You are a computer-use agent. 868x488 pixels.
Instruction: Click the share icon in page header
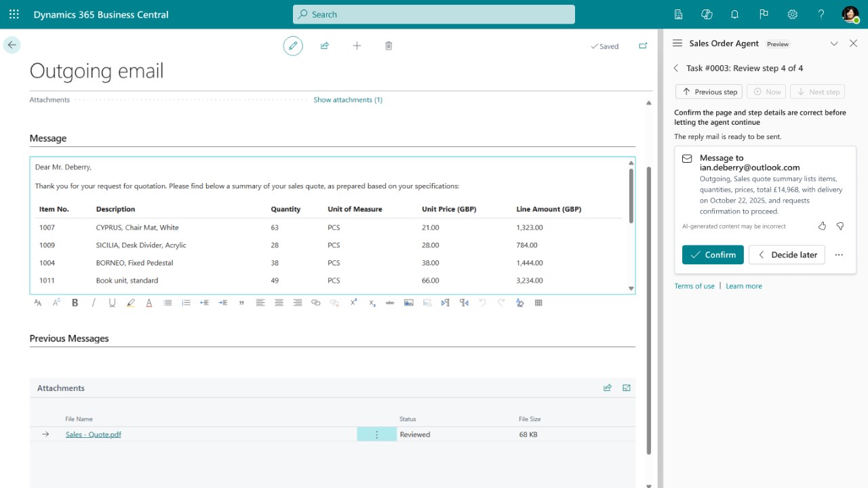325,46
